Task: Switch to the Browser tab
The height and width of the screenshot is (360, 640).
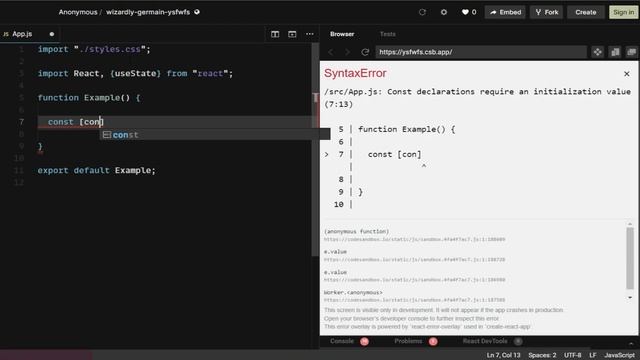Action: point(342,34)
